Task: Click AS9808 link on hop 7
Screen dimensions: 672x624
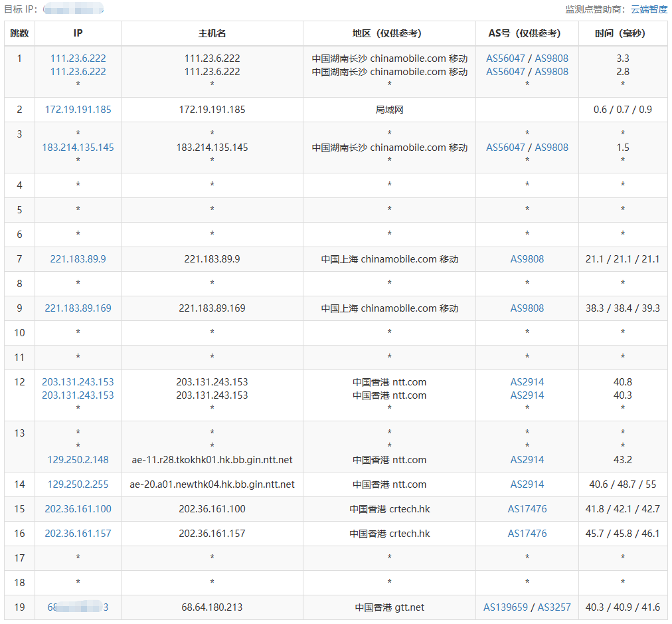Action: (527, 259)
